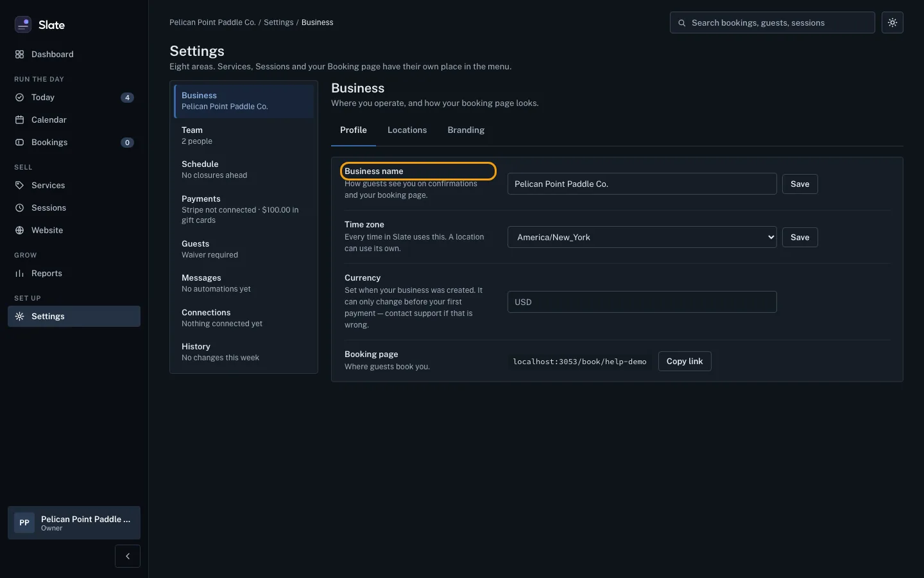The height and width of the screenshot is (578, 924).
Task: Open Schedule settings section
Action: pos(244,170)
